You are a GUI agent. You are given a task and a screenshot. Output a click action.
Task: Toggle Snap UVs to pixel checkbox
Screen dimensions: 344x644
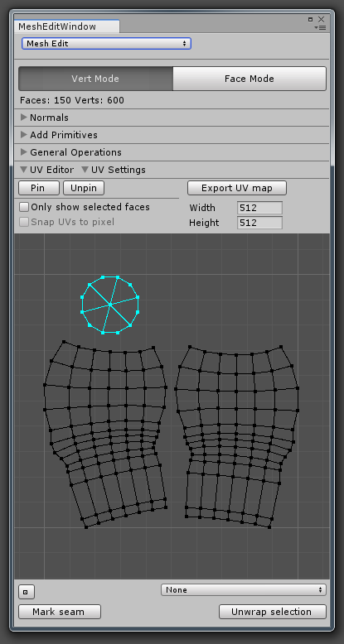pos(24,222)
